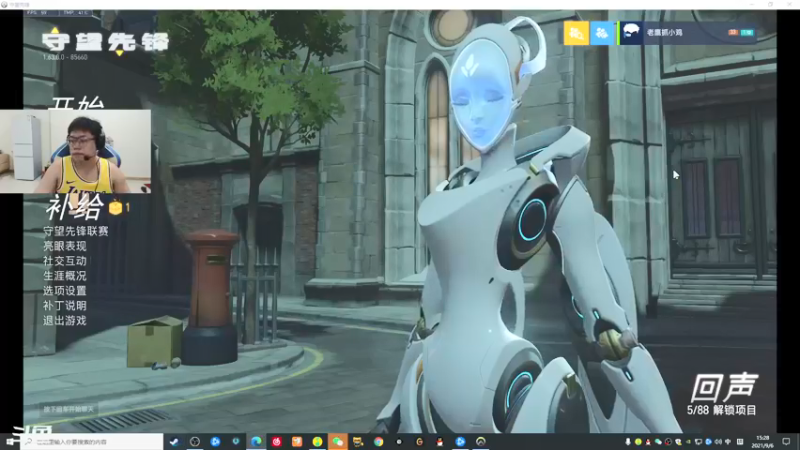Click the WeChat tray icon

658,442
